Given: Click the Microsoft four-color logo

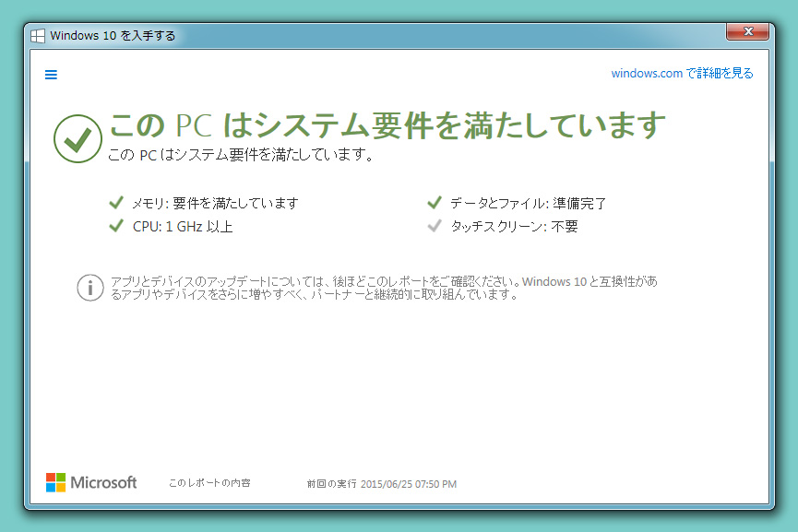Looking at the screenshot, I should [x=56, y=483].
